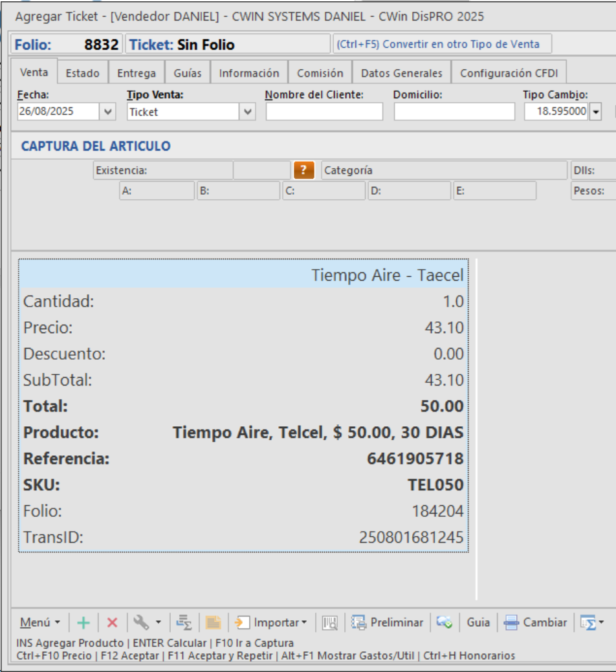Click the green plus add product icon

[83, 623]
